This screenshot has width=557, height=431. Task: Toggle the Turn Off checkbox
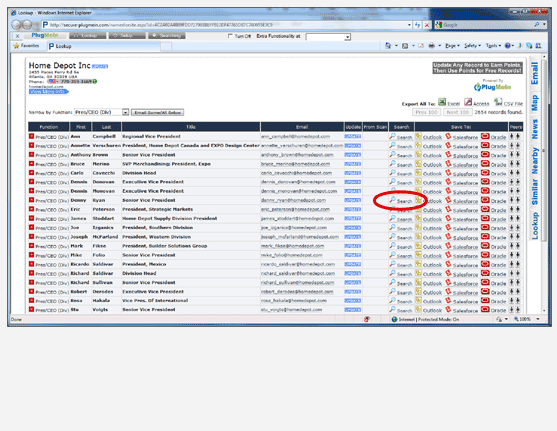pos(230,36)
